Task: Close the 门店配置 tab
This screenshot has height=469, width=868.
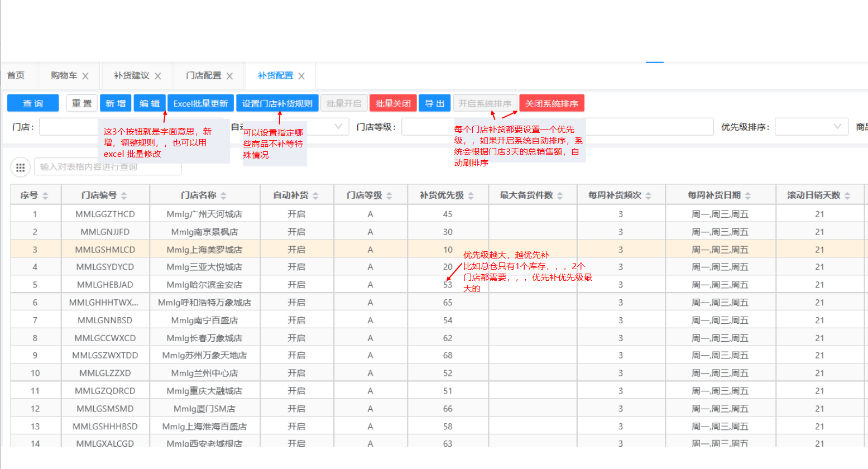Action: click(229, 76)
